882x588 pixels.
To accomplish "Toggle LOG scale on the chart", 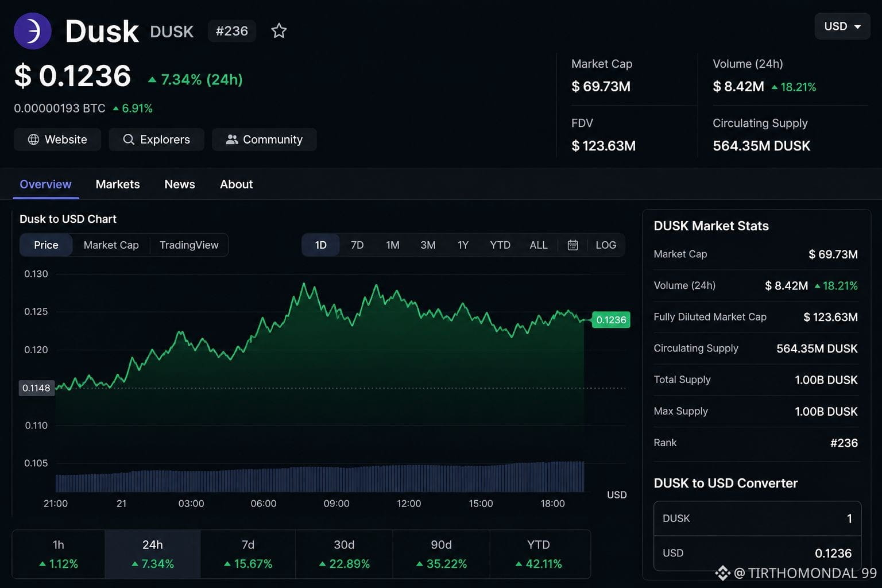I will tap(606, 245).
